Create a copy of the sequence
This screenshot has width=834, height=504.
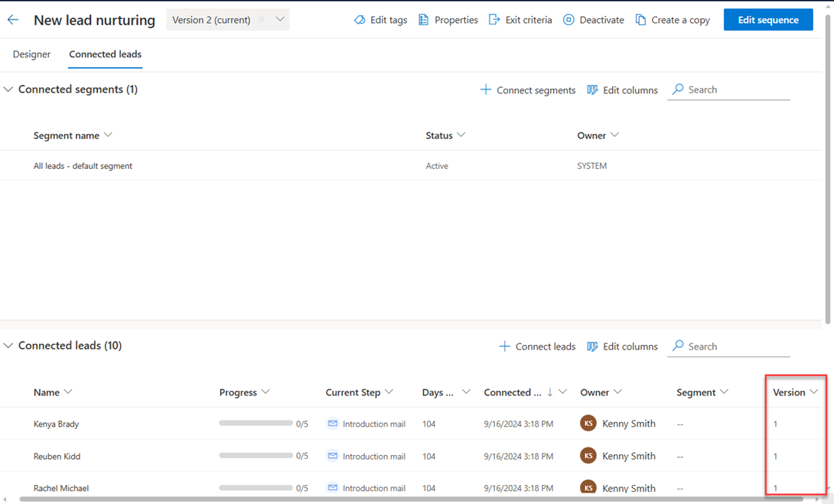pyautogui.click(x=673, y=20)
